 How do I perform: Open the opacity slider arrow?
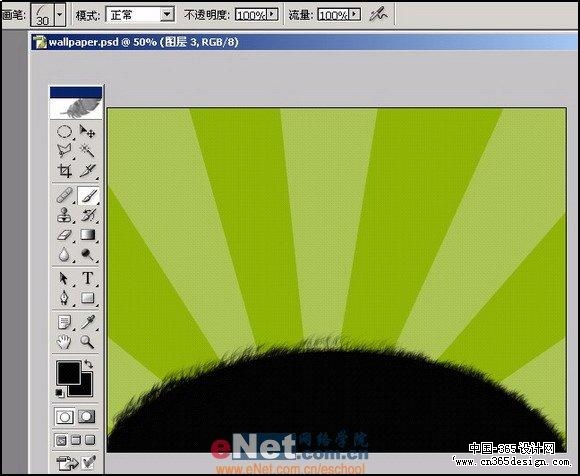[272, 14]
